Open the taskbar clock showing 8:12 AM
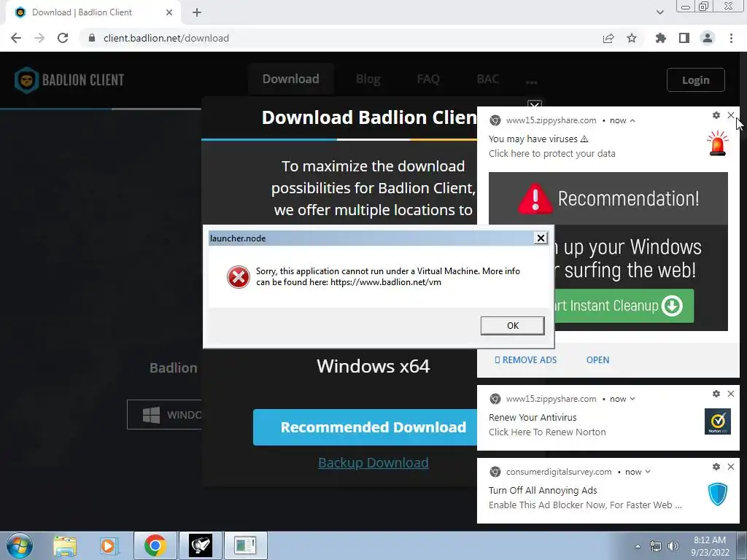The width and height of the screenshot is (747, 560). (x=710, y=546)
